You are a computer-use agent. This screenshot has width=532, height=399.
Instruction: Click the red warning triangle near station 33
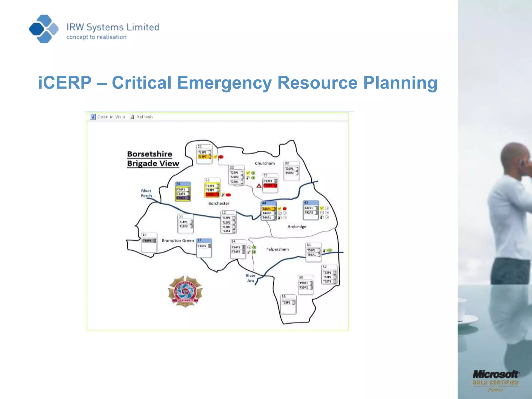point(259,186)
